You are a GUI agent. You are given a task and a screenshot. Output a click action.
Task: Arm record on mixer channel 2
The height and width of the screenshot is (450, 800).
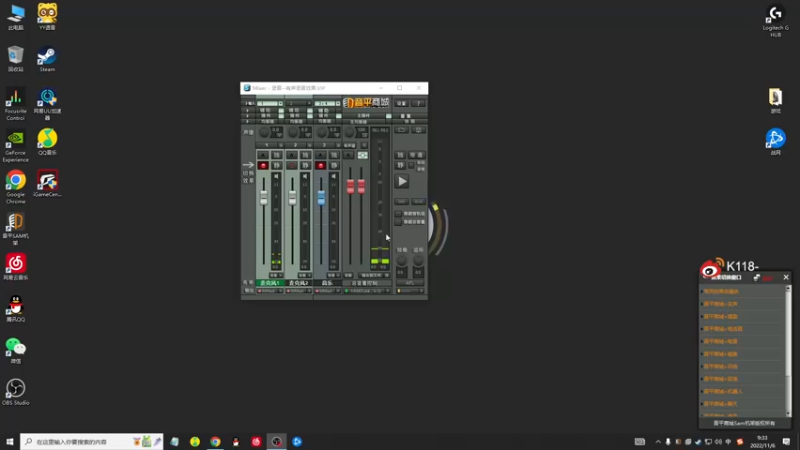pyautogui.click(x=291, y=165)
